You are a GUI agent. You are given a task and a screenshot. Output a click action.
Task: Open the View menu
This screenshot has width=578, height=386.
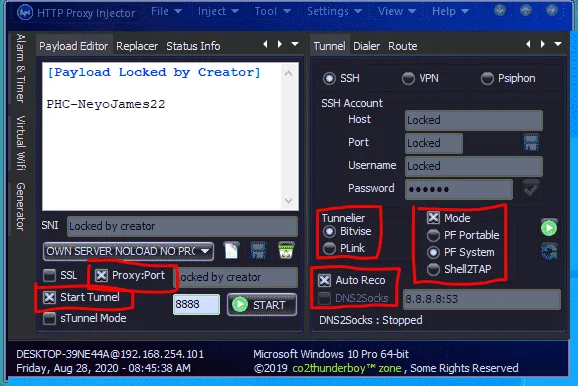click(x=397, y=11)
